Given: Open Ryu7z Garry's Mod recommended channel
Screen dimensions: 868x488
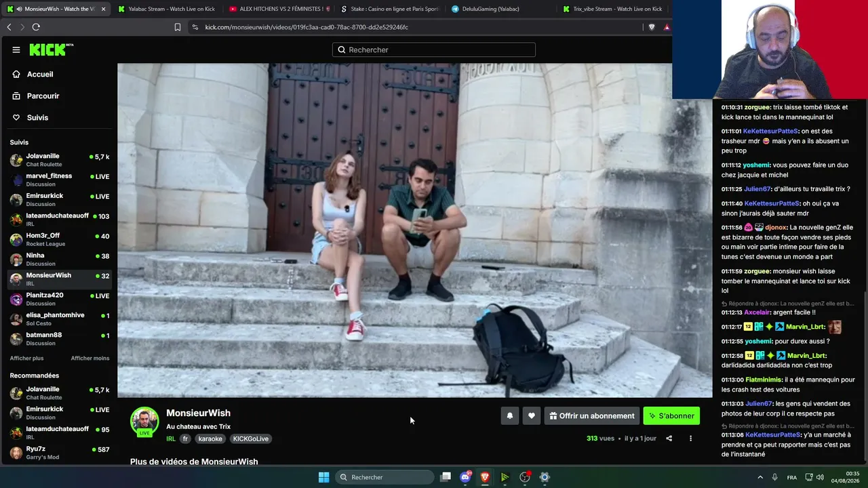Looking at the screenshot, I should click(58, 453).
